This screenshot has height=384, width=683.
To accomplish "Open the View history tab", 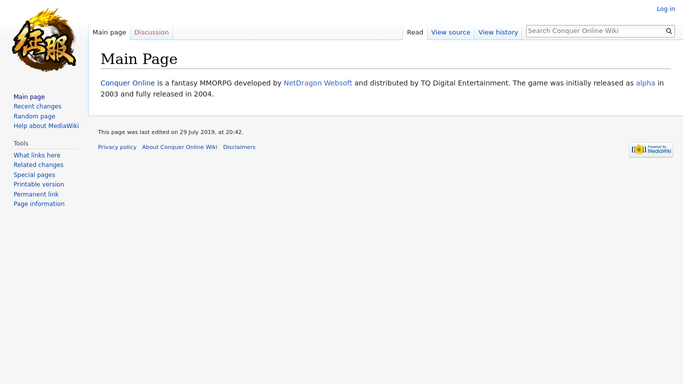I will click(x=498, y=32).
